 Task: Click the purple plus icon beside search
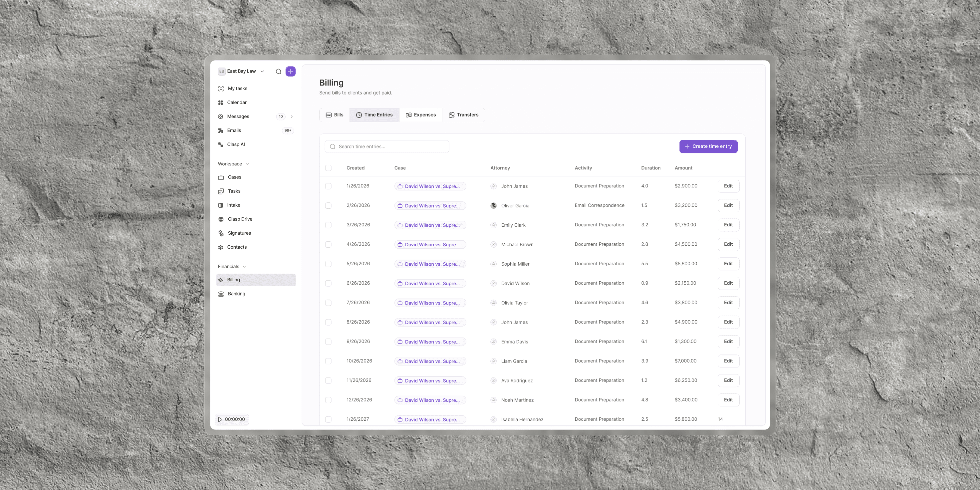point(291,72)
